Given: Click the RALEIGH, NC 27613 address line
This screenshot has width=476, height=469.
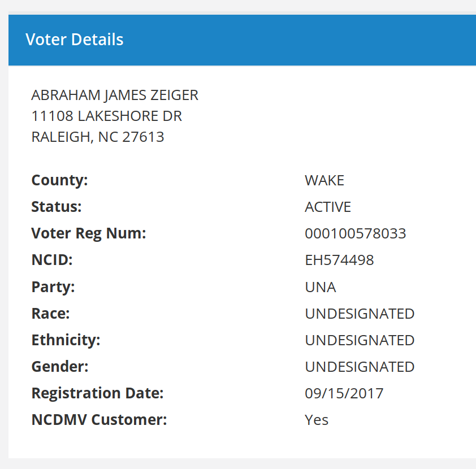Looking at the screenshot, I should (98, 137).
